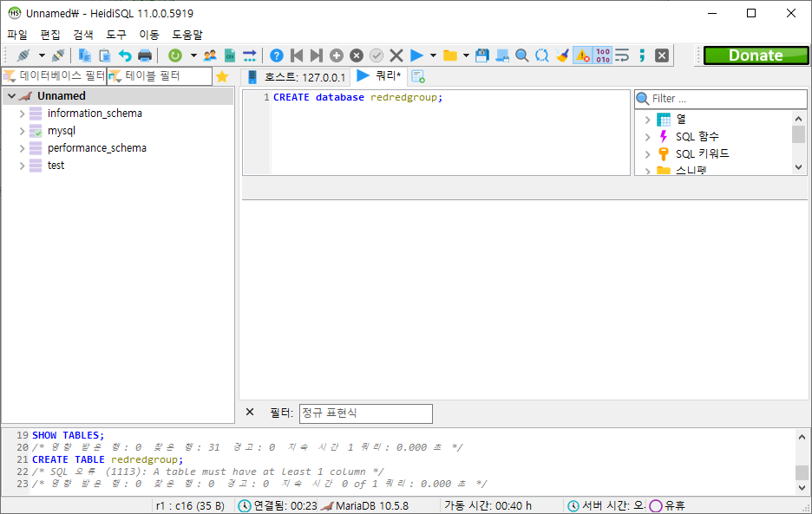The height and width of the screenshot is (514, 812).
Task: Run the query with blue play button
Action: (416, 55)
